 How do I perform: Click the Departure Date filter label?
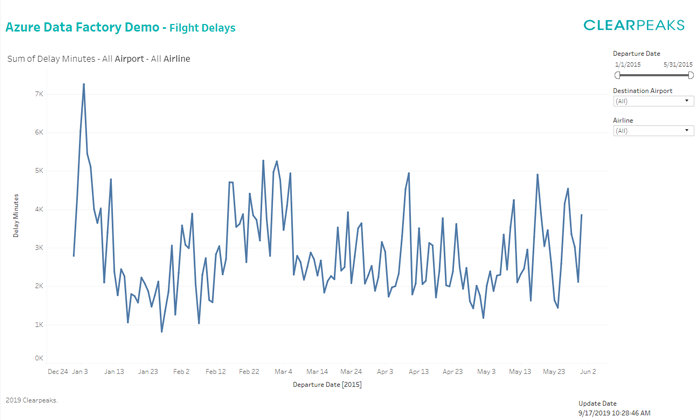pos(637,54)
